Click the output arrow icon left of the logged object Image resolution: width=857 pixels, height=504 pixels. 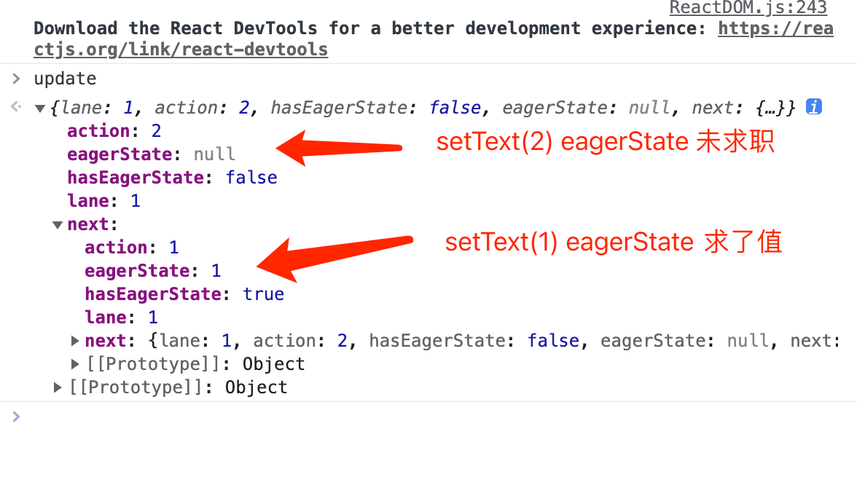(16, 108)
